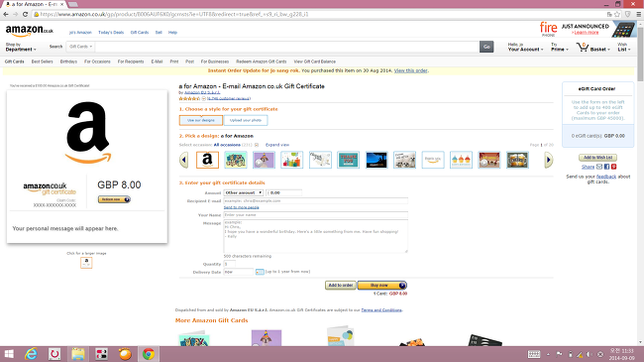Open File Explorer from taskbar
The image size is (644, 362).
coord(78,354)
